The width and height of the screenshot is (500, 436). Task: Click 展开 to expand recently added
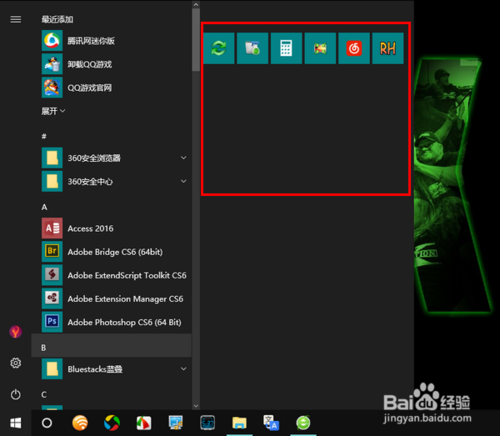53,111
